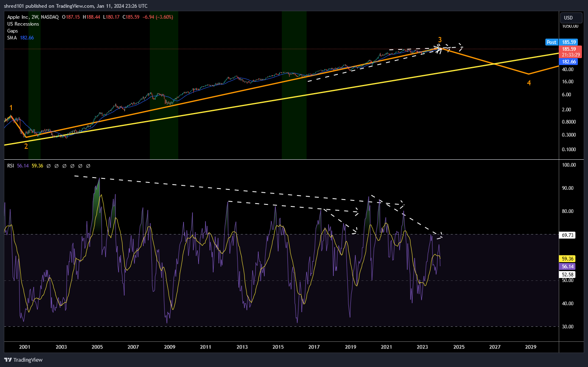Select Elliott wave label 3
This screenshot has width=588, height=367.
click(440, 40)
